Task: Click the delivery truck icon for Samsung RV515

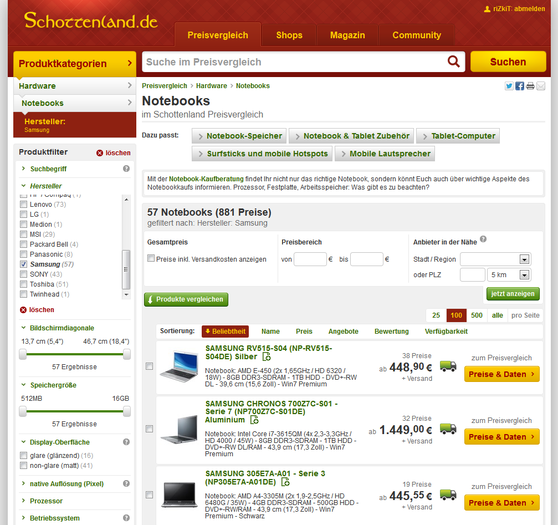Action: 448,366
